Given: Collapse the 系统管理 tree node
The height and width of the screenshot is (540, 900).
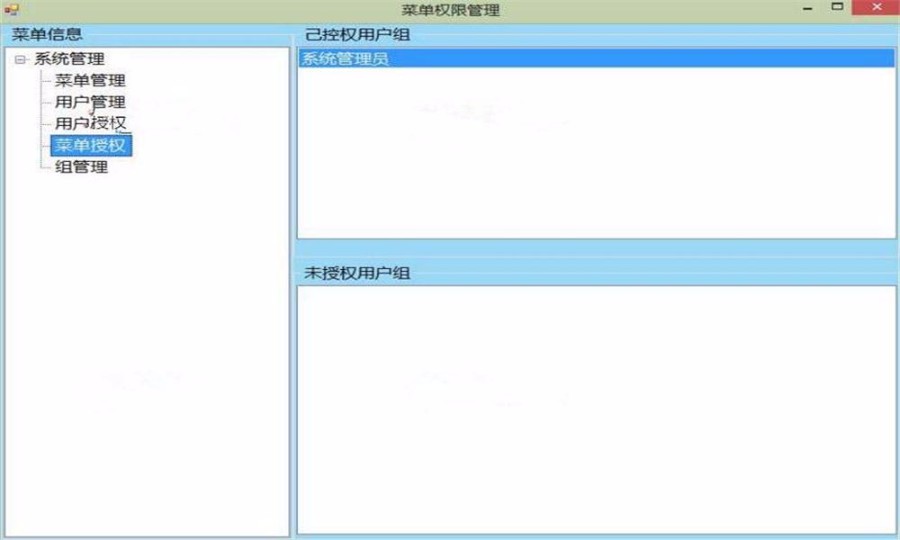Looking at the screenshot, I should [20, 59].
